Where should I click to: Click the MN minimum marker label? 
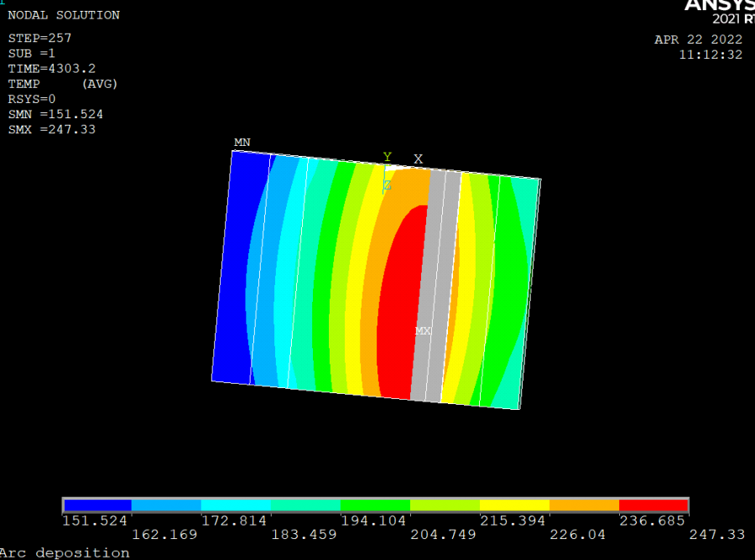[242, 143]
